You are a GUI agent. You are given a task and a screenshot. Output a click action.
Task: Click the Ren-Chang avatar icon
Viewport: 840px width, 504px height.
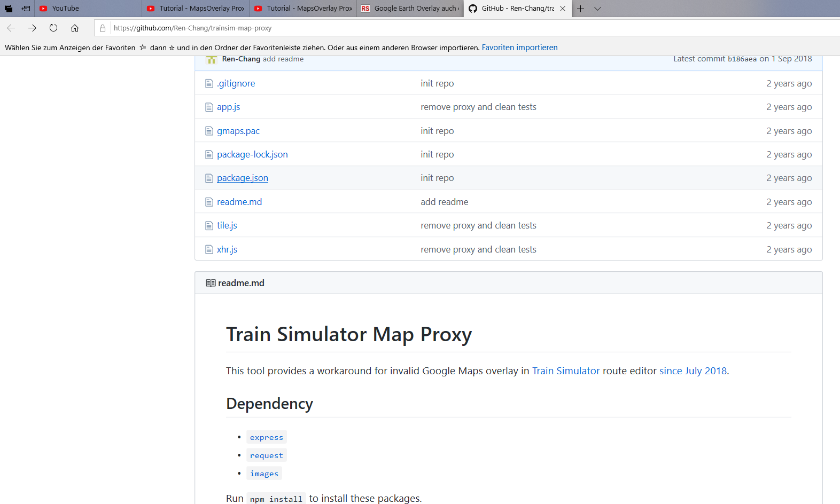(212, 59)
